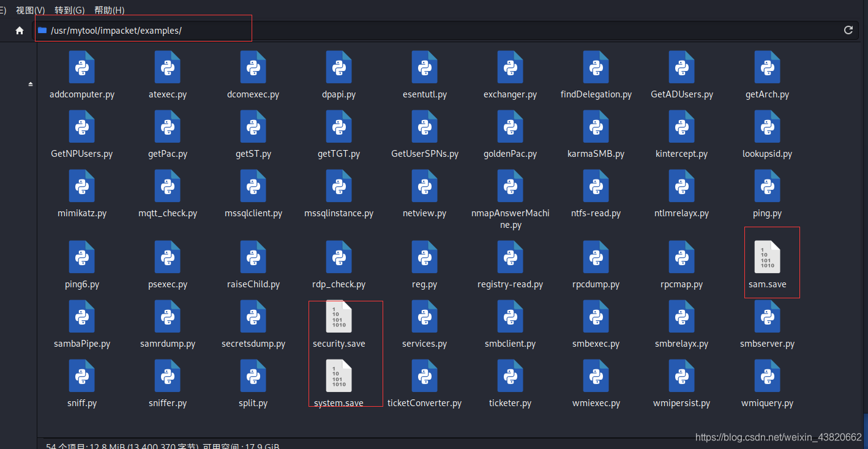The image size is (868, 449).
Task: Select the getTGT.py file icon
Action: coord(339,127)
